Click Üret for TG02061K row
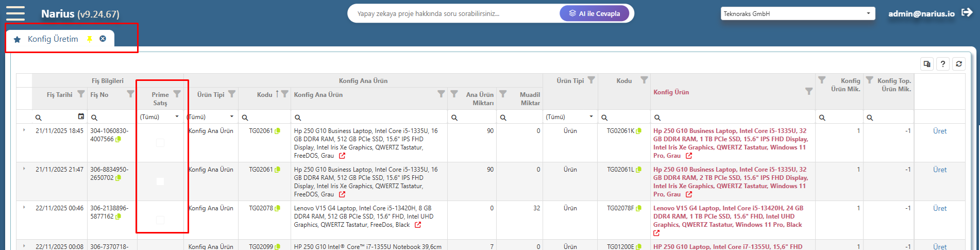The width and height of the screenshot is (980, 250). pos(940,131)
